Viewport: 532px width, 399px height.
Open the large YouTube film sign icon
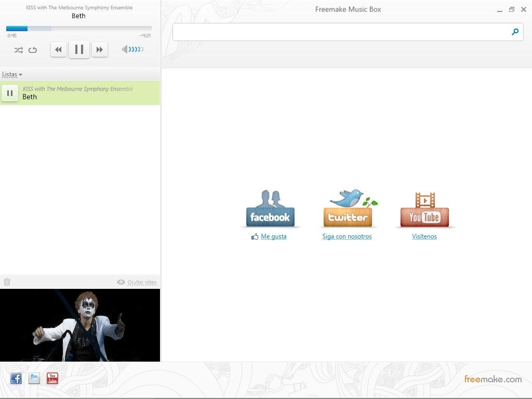click(x=425, y=209)
